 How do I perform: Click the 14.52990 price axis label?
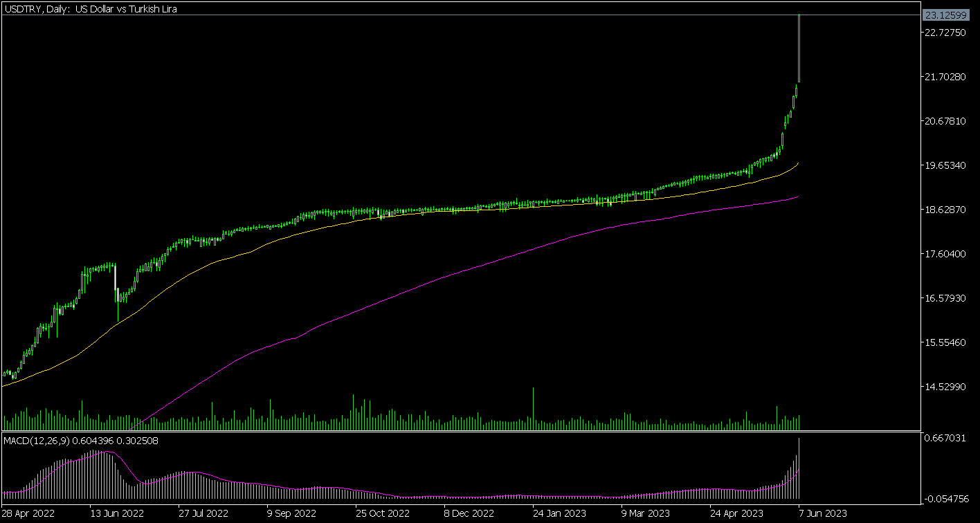[x=944, y=387]
